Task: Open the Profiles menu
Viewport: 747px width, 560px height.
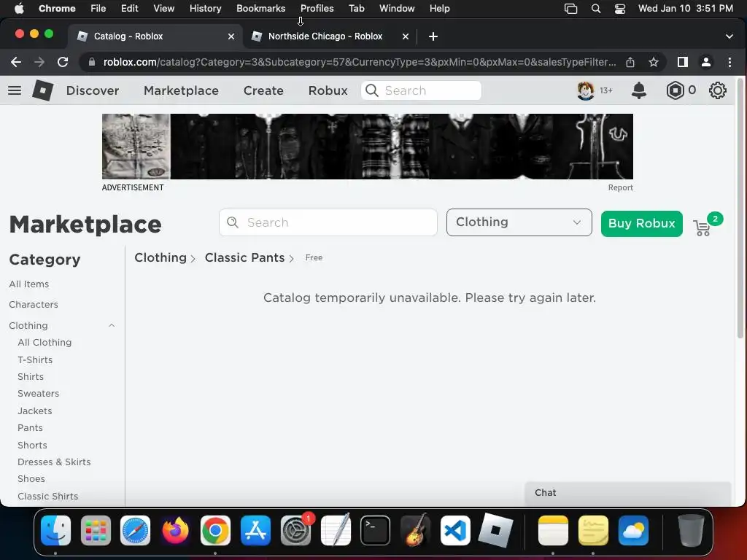Action: [x=317, y=9]
